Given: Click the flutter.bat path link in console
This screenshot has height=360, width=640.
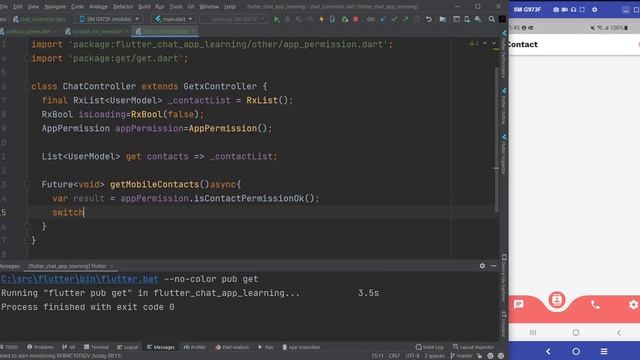Looking at the screenshot, I should click(80, 279).
